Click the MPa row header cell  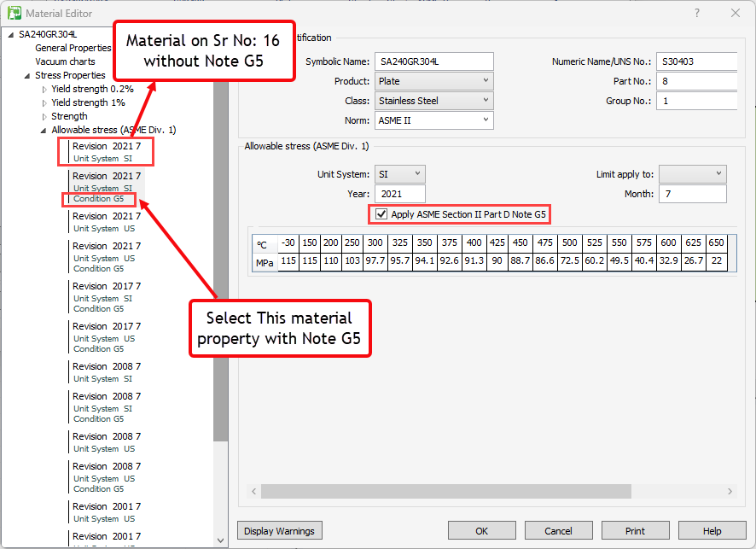click(265, 263)
